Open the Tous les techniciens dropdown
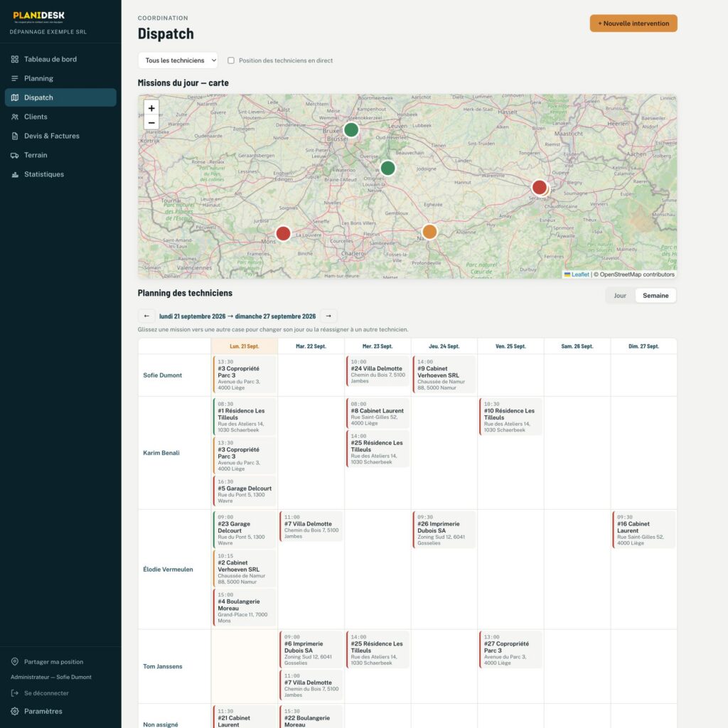The height and width of the screenshot is (728, 728). coord(178,60)
